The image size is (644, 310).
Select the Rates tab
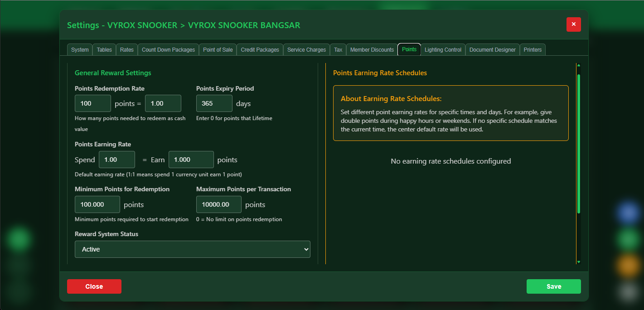pyautogui.click(x=126, y=49)
